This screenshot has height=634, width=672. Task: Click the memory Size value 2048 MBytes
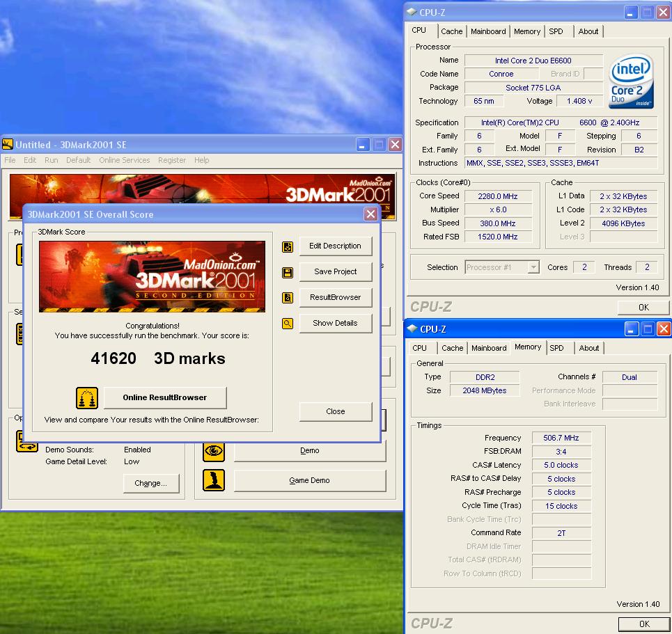point(484,390)
